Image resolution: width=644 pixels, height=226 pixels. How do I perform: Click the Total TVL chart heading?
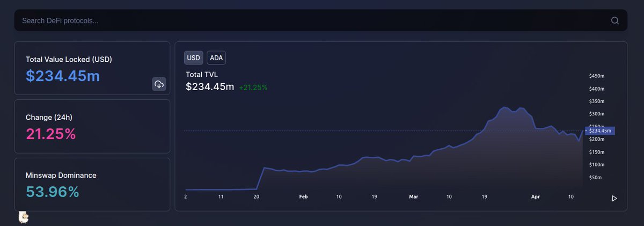click(202, 75)
